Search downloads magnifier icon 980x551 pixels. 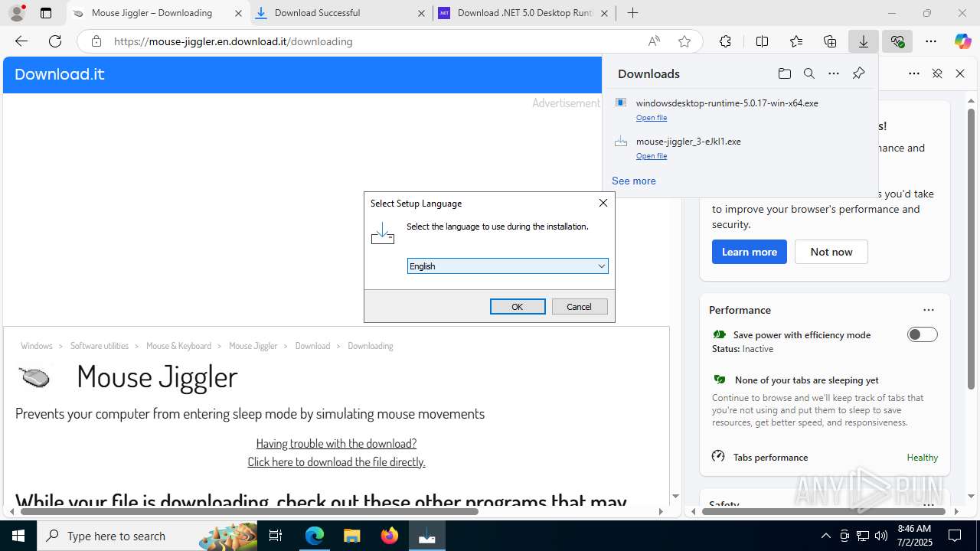[808, 73]
